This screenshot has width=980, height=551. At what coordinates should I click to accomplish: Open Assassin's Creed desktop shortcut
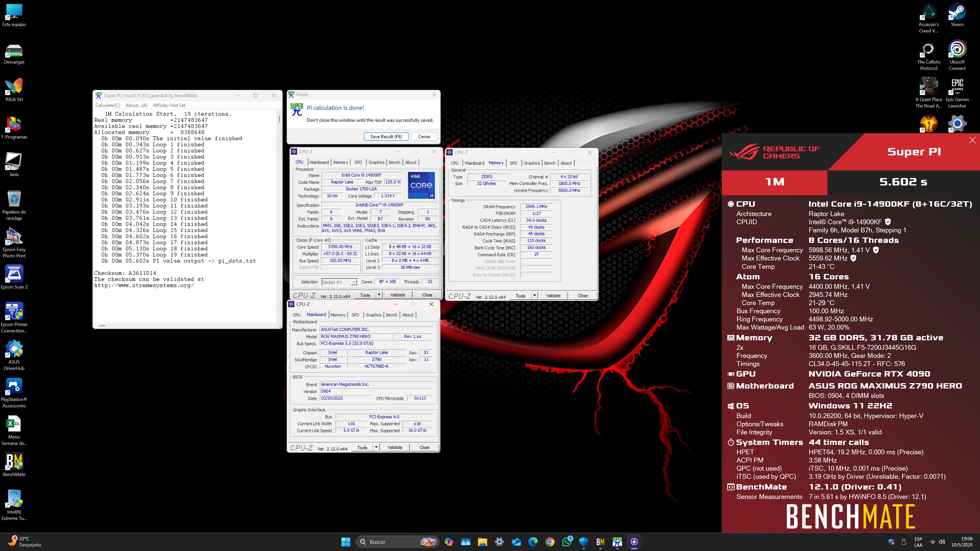929,18
